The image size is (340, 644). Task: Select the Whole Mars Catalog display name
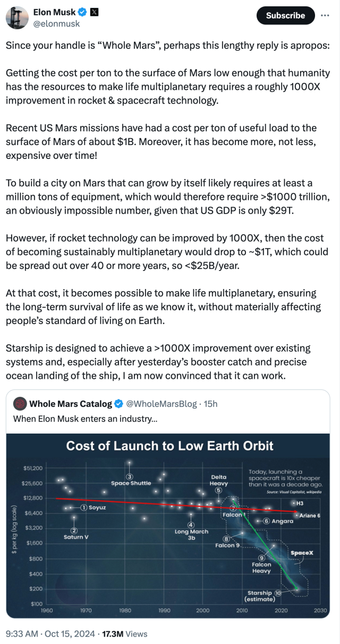pyautogui.click(x=72, y=404)
